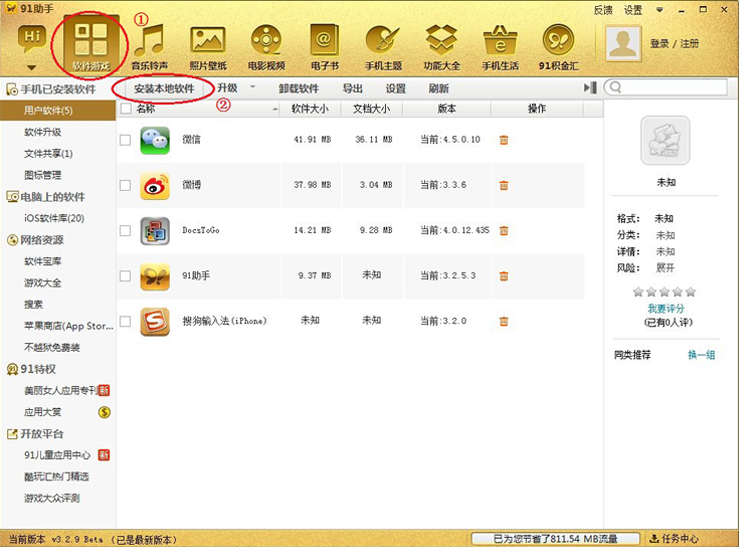Viewport: 739px width, 547px height.
Task: Tick the checkbox for DocsToGo
Action: point(125,230)
